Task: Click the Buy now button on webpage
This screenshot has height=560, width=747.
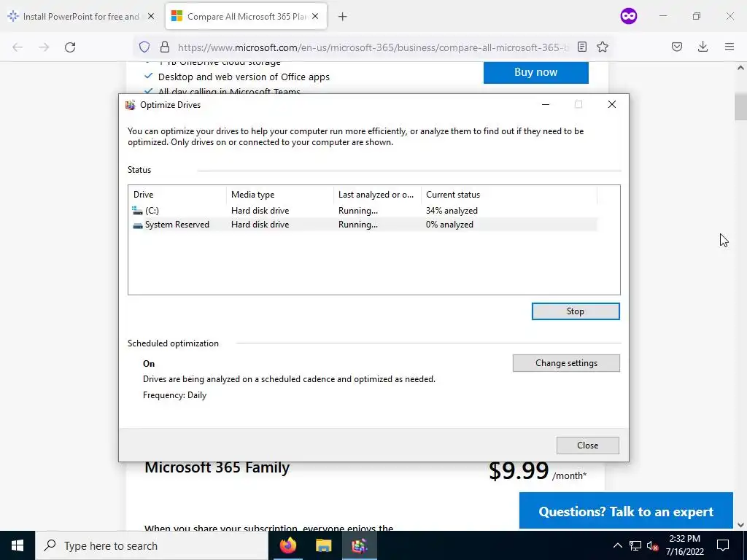Action: (536, 72)
